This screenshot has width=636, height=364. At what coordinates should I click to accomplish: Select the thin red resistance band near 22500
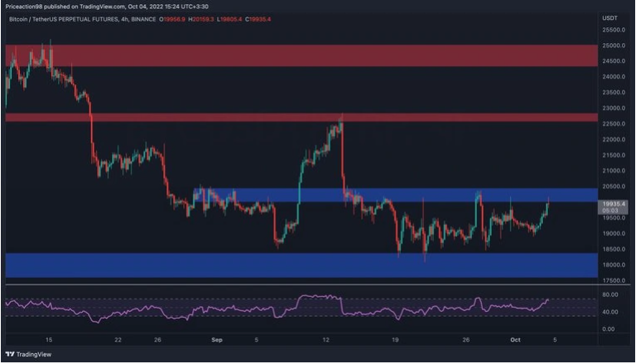tap(301, 117)
